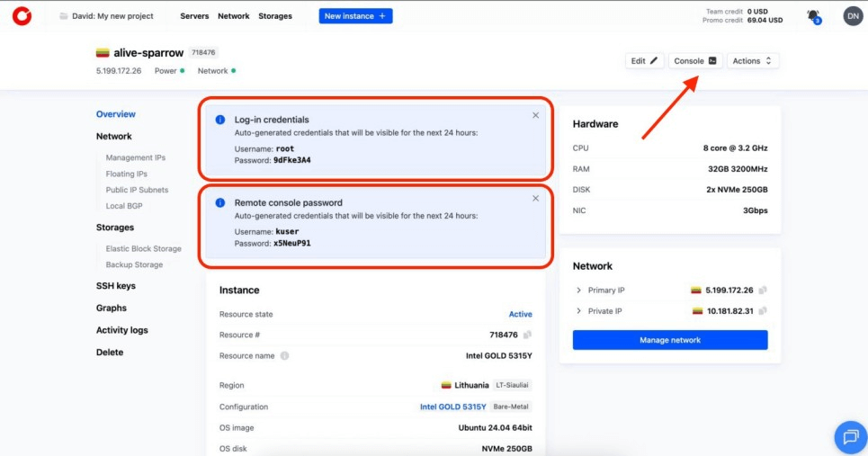Click the red logo home icon
868x456 pixels.
click(22, 16)
